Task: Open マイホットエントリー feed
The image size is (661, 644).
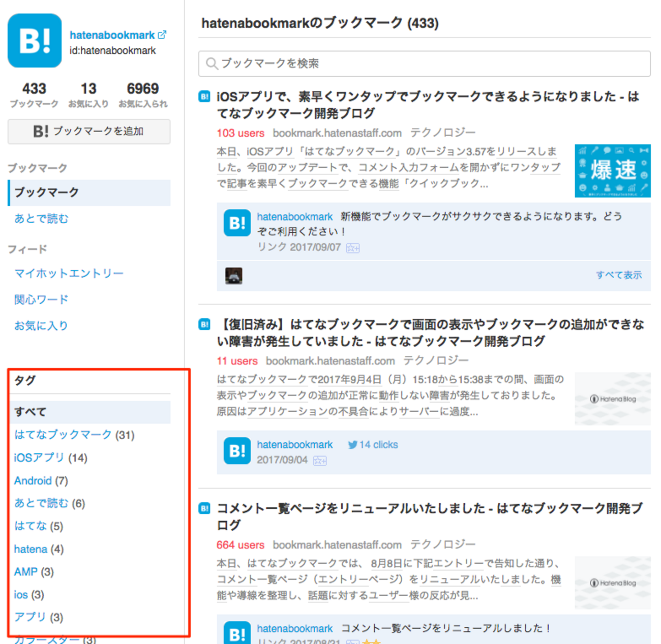Action: [69, 273]
